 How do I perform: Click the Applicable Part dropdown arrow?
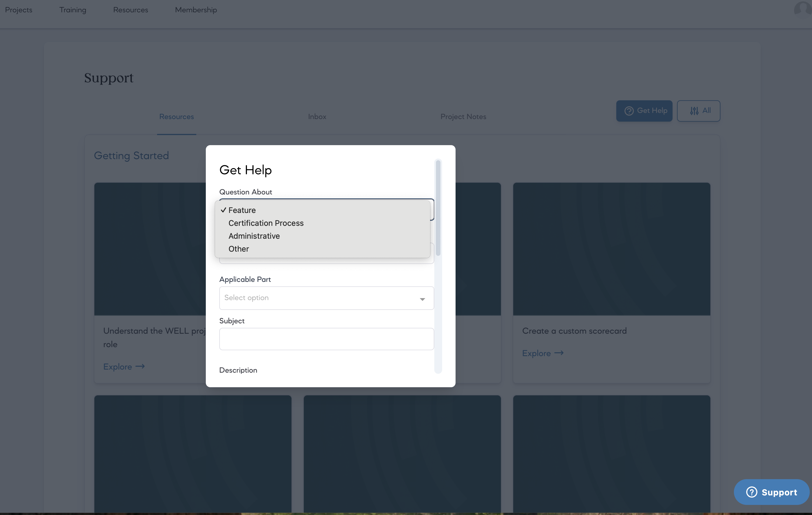coord(422,299)
